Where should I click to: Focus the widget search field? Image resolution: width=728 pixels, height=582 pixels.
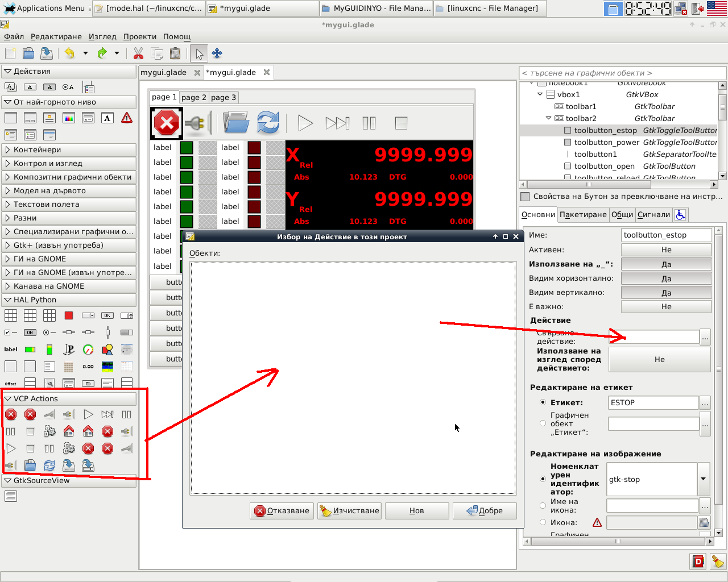(x=623, y=73)
